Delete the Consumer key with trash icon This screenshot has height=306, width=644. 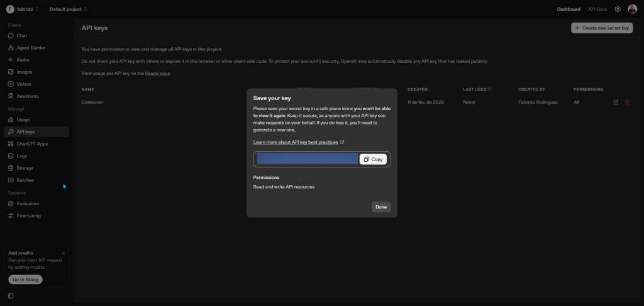[627, 102]
